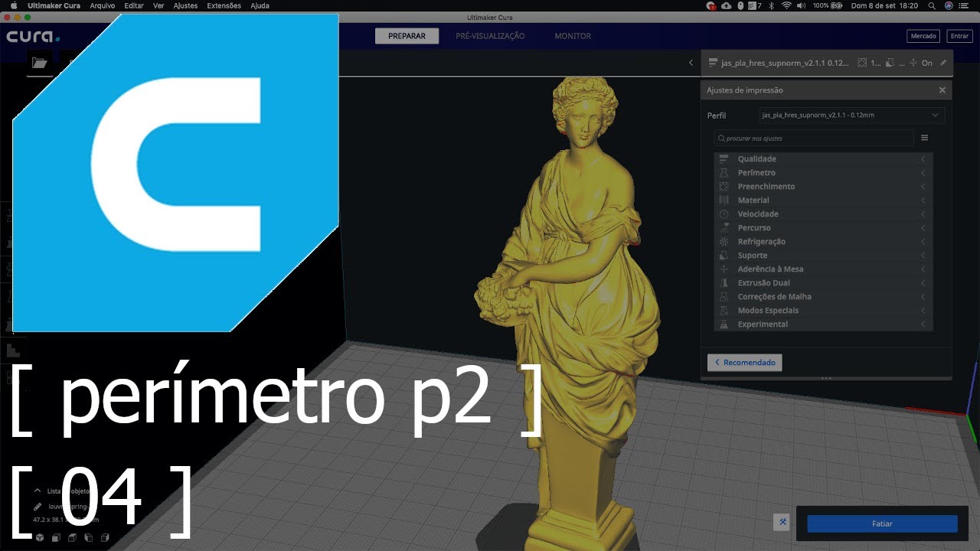Select the left side view cube icon
The image size is (980, 551).
[90, 538]
